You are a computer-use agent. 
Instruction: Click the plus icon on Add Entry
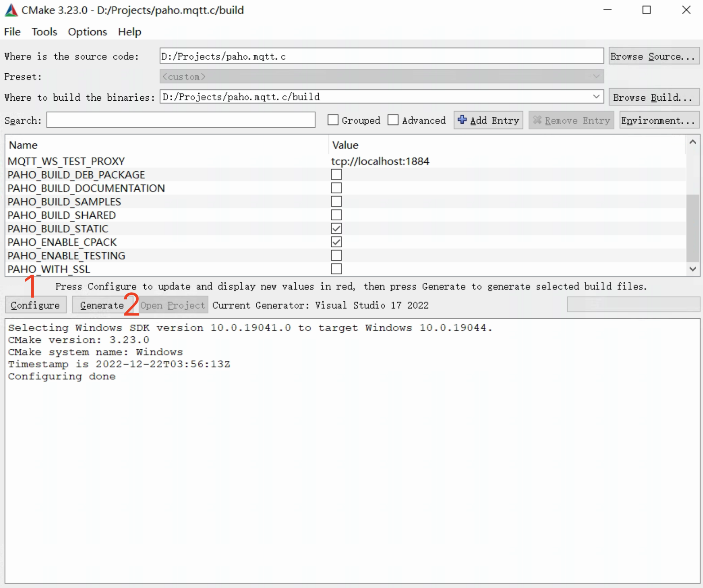pos(462,120)
